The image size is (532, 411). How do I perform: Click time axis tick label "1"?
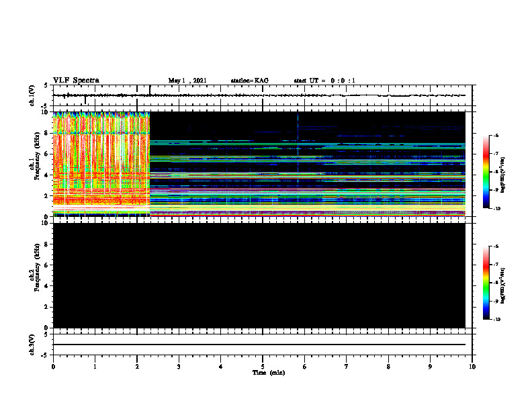click(95, 367)
